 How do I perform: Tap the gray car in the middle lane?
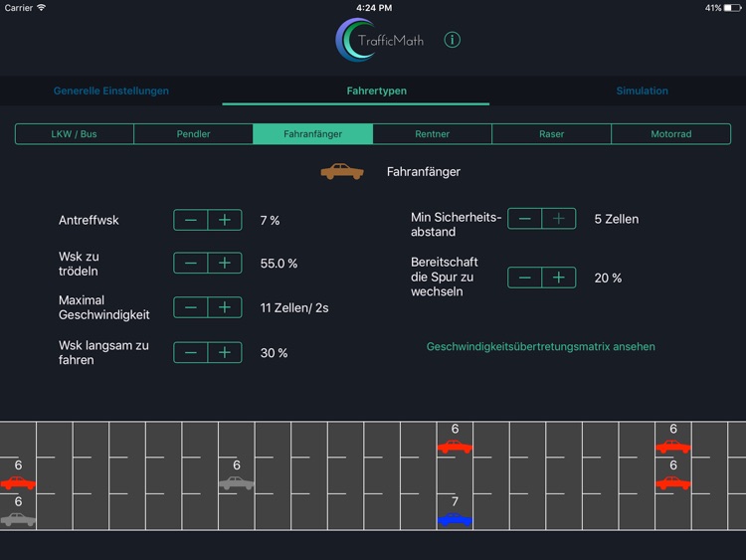[x=237, y=482]
